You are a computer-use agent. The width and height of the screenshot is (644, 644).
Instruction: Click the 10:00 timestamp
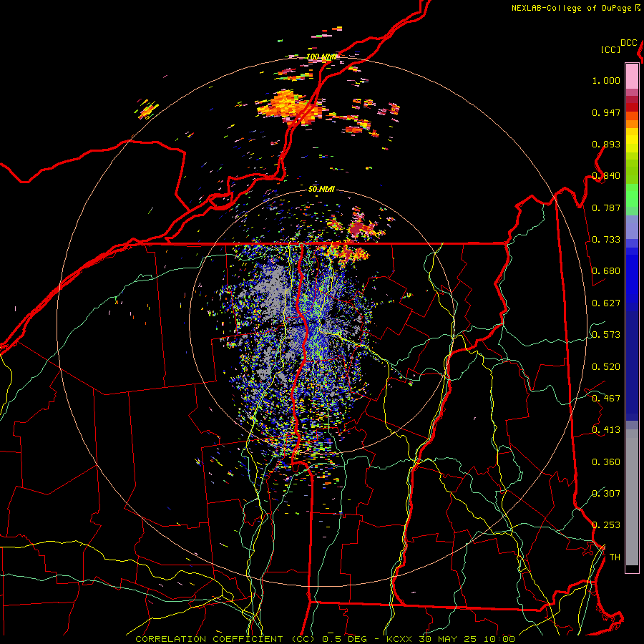pos(499,639)
